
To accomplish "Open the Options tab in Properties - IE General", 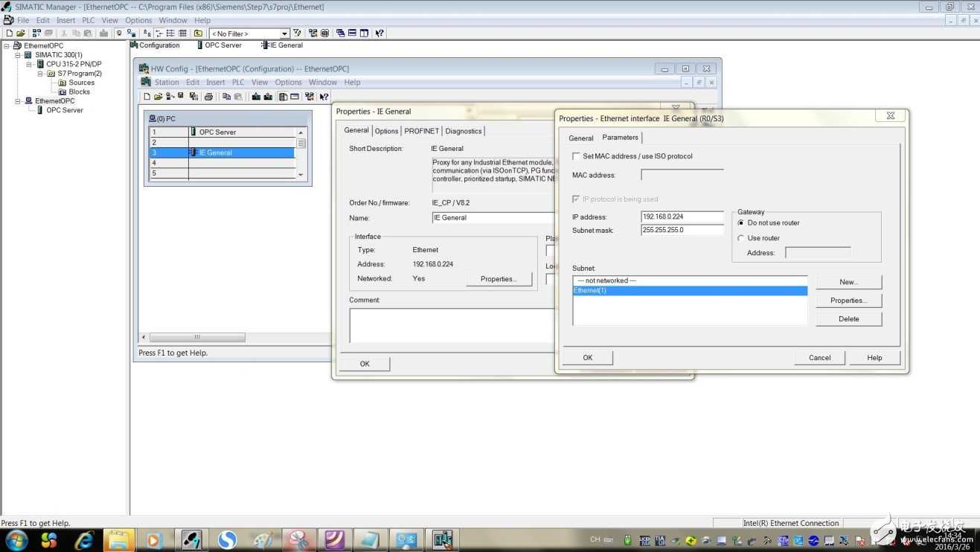I will pyautogui.click(x=386, y=131).
